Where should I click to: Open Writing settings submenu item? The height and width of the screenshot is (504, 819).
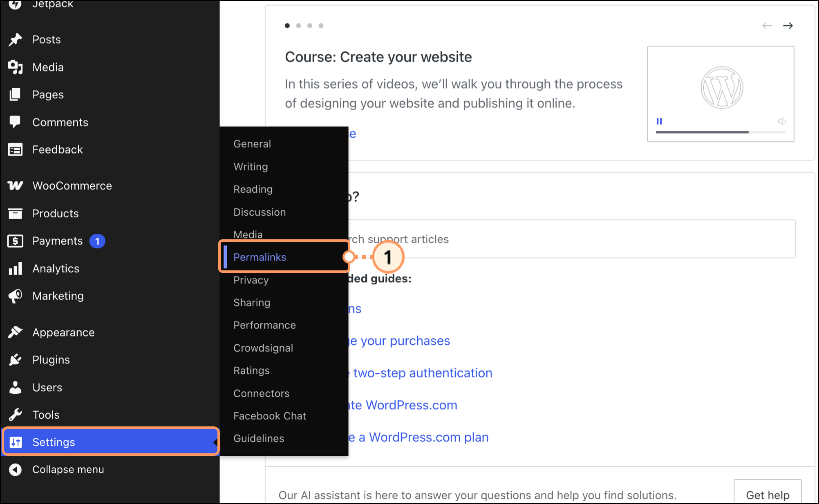[251, 167]
